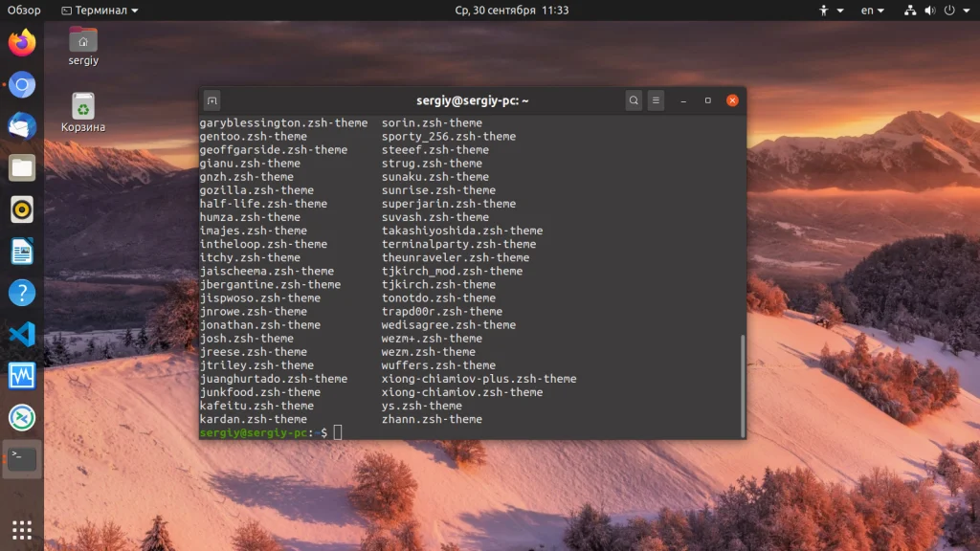This screenshot has width=980, height=551.
Task: Click geoffgarside.zsh-theme text
Action: pyautogui.click(x=274, y=150)
